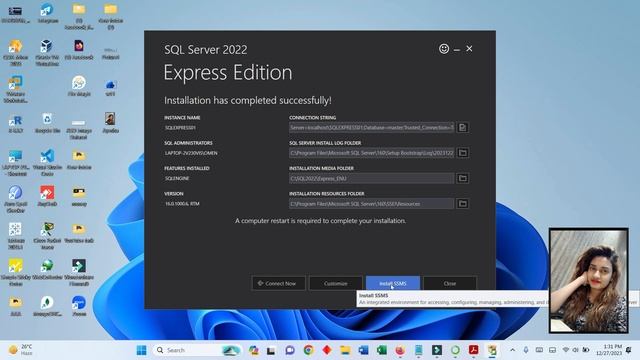Click the smiley feedback icon in the installer
This screenshot has width=640, height=360.
(444, 49)
